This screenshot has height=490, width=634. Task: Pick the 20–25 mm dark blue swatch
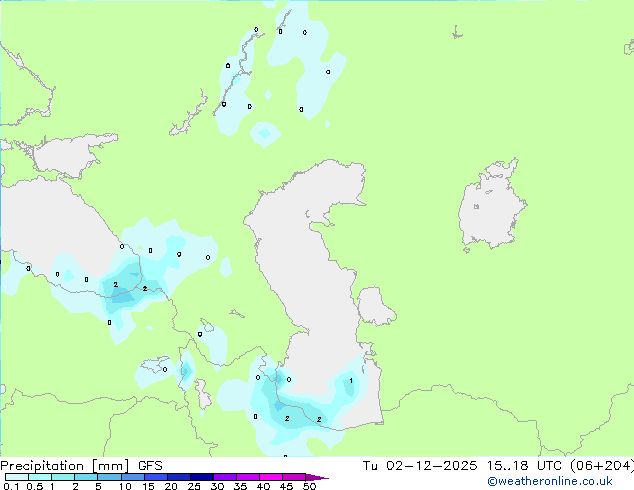point(179,477)
